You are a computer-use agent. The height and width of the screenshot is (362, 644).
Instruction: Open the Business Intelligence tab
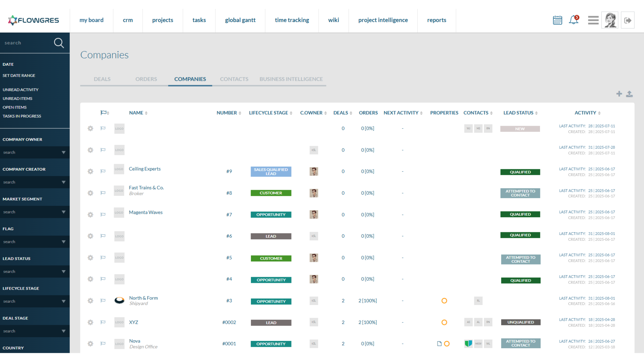(x=291, y=79)
